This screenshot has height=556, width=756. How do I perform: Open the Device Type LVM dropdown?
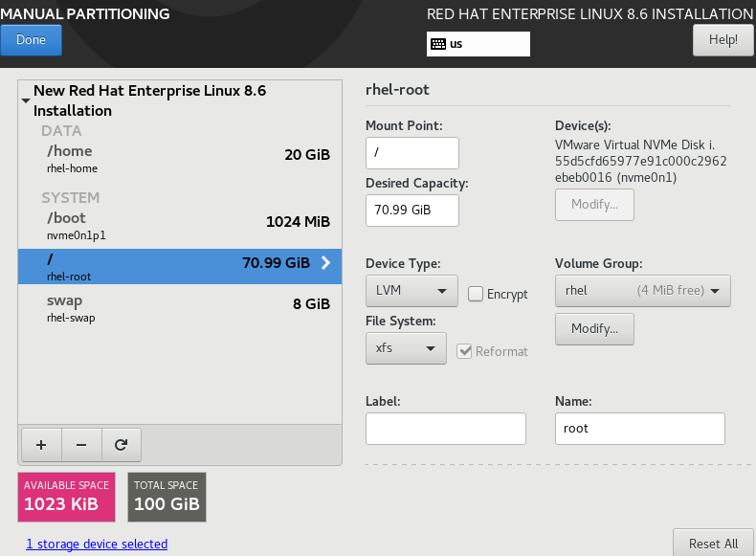coord(411,291)
